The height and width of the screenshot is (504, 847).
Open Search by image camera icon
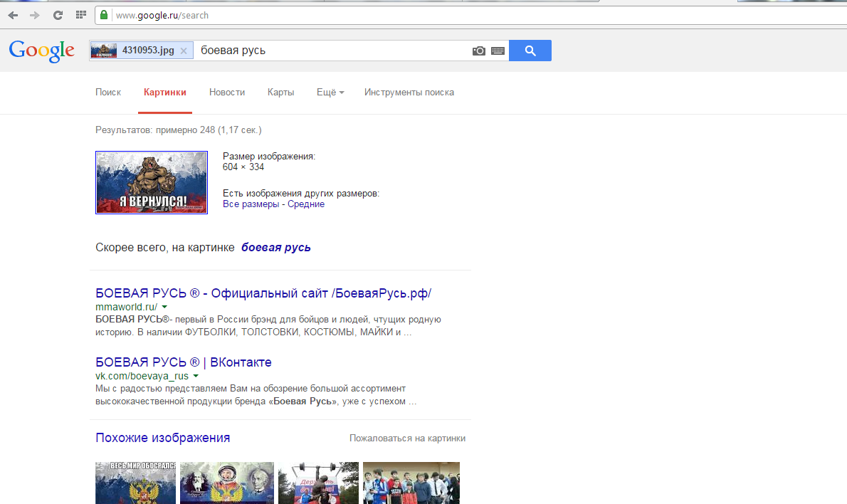[478, 51]
